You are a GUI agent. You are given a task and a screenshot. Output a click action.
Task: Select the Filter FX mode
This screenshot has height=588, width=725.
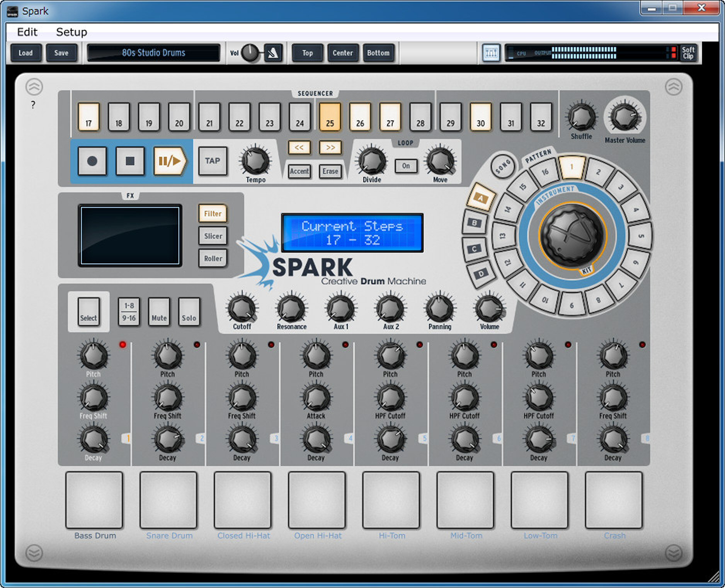pyautogui.click(x=213, y=213)
